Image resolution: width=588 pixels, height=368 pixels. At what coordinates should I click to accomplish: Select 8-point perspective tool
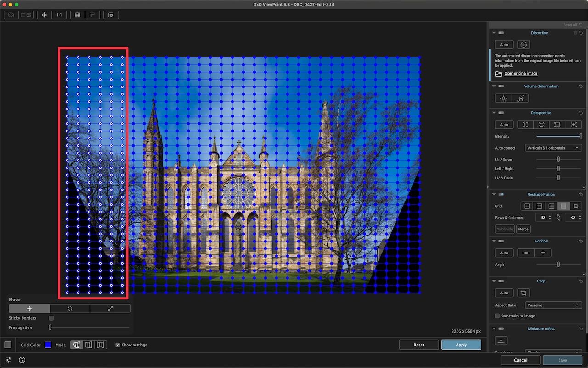(573, 125)
